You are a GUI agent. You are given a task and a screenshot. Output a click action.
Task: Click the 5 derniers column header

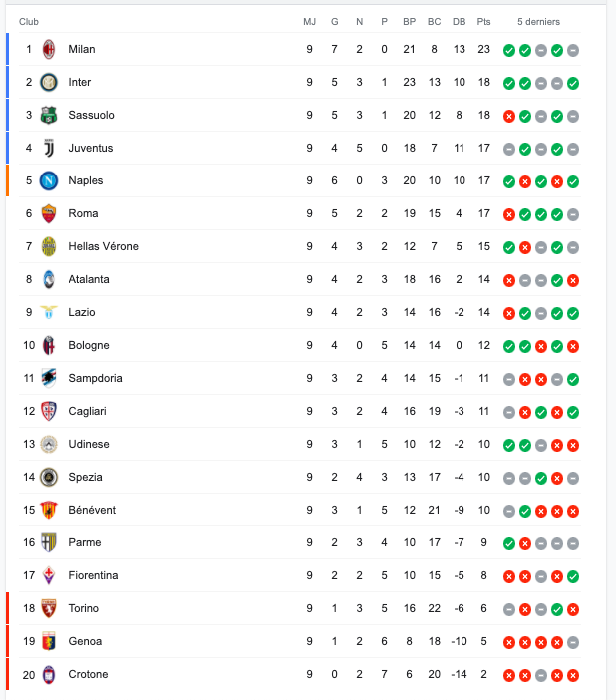coord(539,21)
